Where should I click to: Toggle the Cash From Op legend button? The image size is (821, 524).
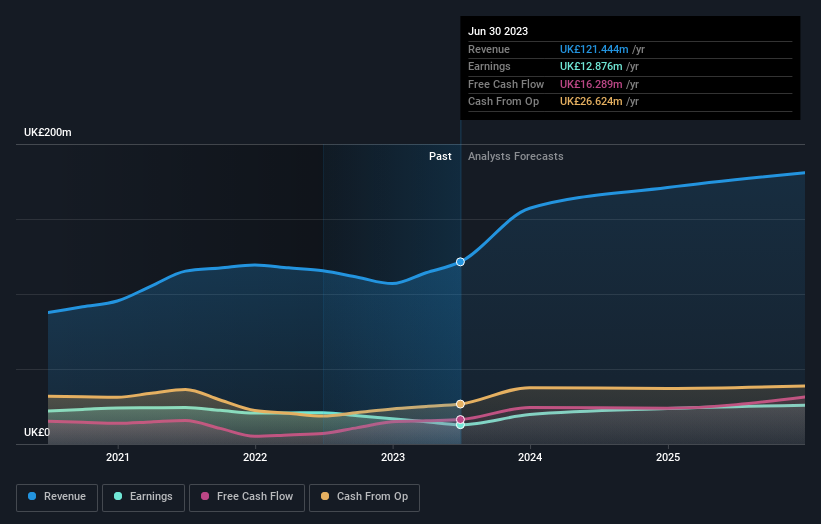364,497
